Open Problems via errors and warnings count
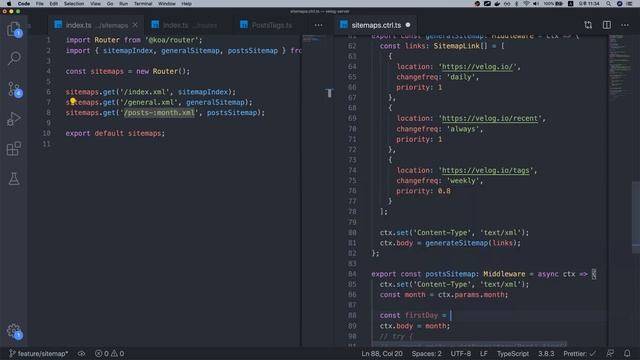The width and height of the screenshot is (640, 360). (109, 353)
